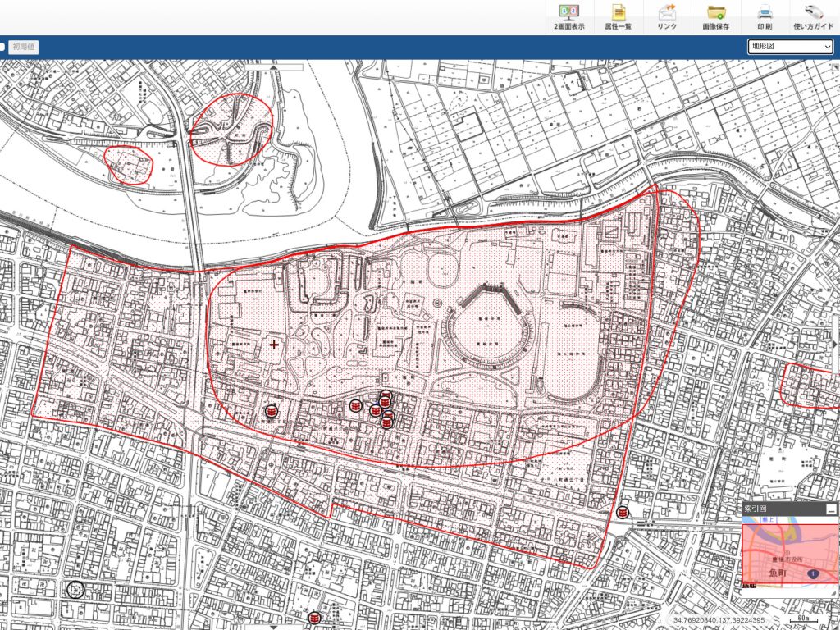Image resolution: width=840 pixels, height=630 pixels.
Task: Select the red stack marker at the map's bottom edge
Action: [314, 619]
